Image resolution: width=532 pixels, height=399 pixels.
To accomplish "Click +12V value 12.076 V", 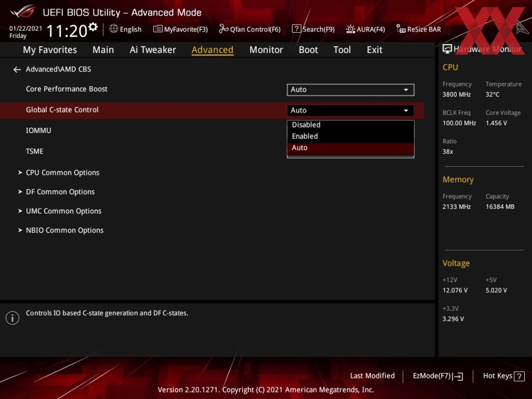I will 455,290.
